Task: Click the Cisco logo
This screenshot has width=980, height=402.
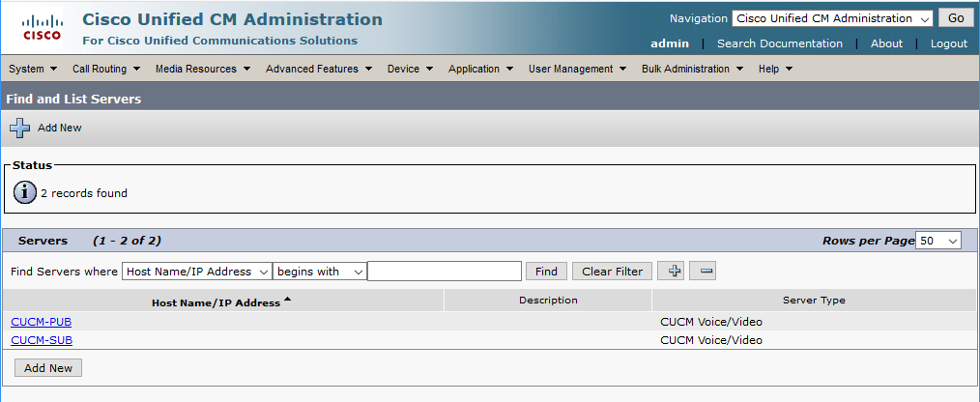Action: 42,28
